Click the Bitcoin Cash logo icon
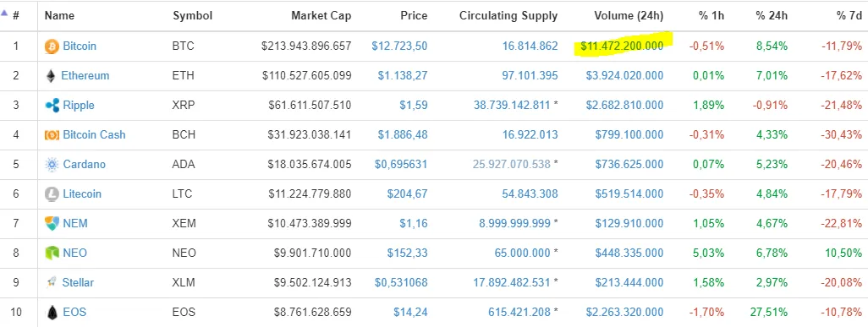The image size is (868, 327). pos(52,135)
